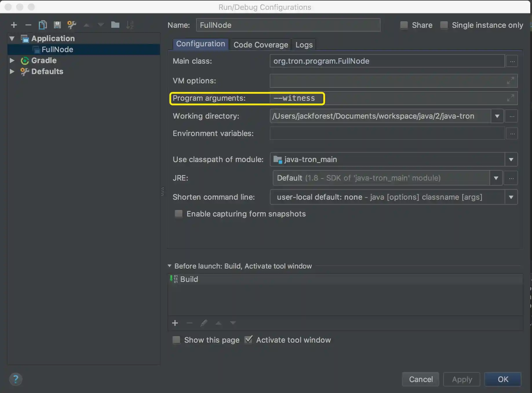Uncheck Activate tool window
The height and width of the screenshot is (393, 532).
pos(249,340)
